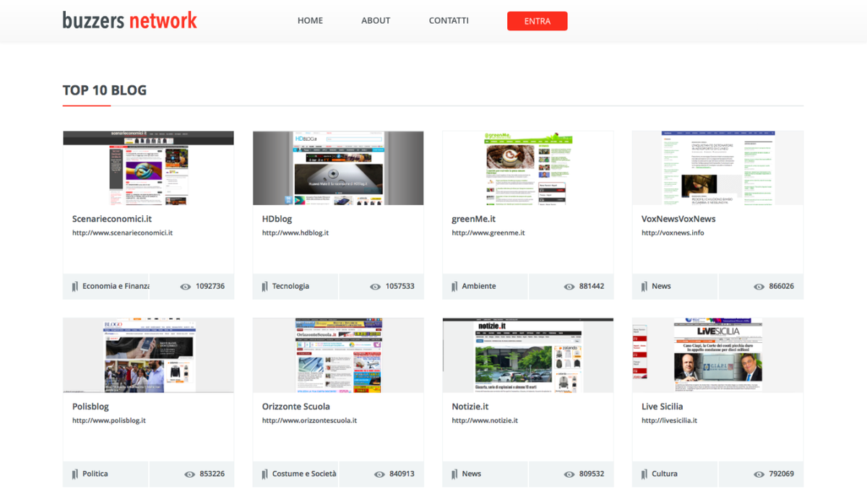Open the HDblog screenshot thumbnail
867x504 pixels.
[338, 168]
